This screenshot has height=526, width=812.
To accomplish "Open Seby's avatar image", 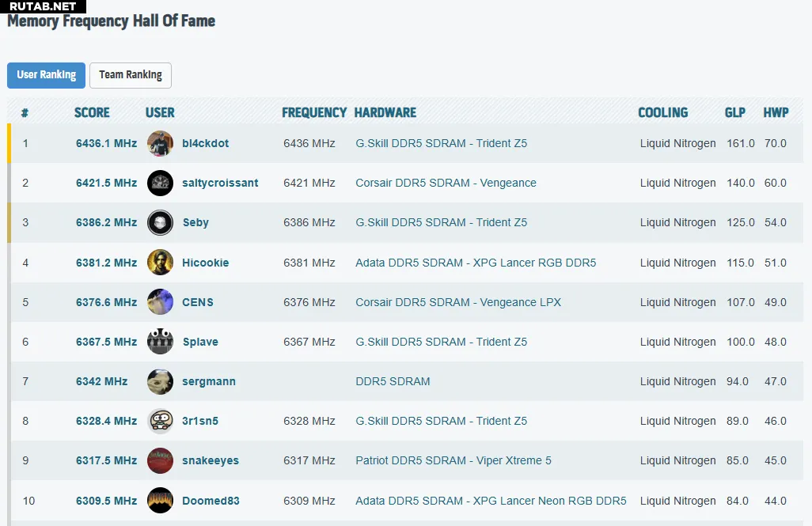I will tap(160, 222).
